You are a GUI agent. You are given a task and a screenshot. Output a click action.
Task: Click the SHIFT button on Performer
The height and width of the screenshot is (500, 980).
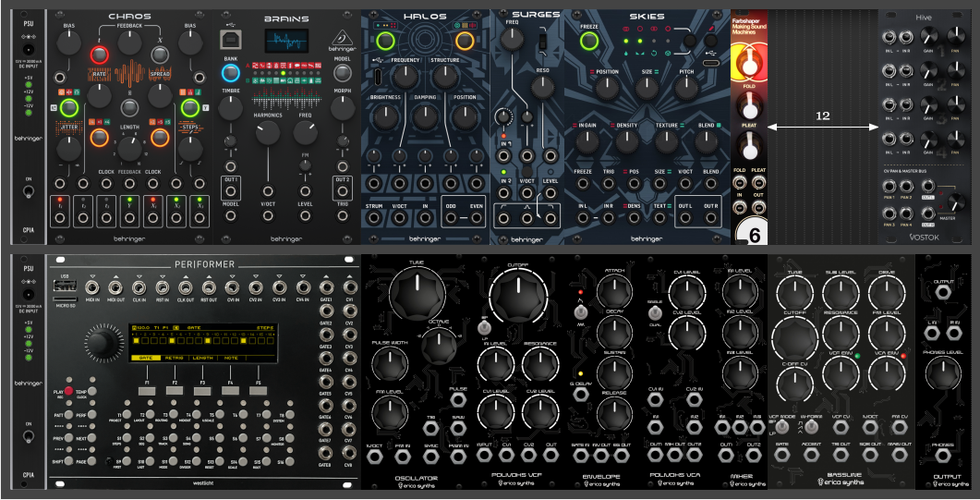pos(68,461)
